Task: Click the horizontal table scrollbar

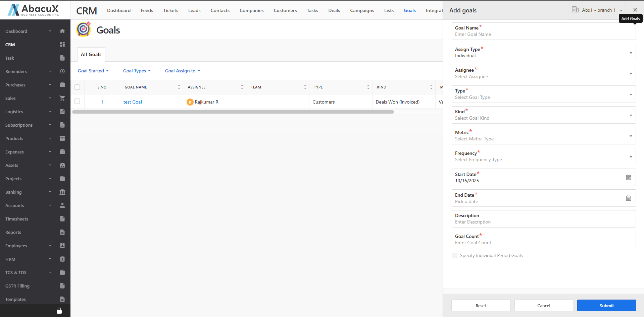Action: click(x=233, y=112)
